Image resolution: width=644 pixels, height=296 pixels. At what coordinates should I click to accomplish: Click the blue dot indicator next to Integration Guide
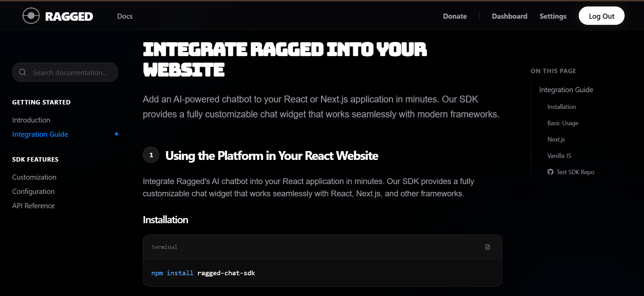117,134
